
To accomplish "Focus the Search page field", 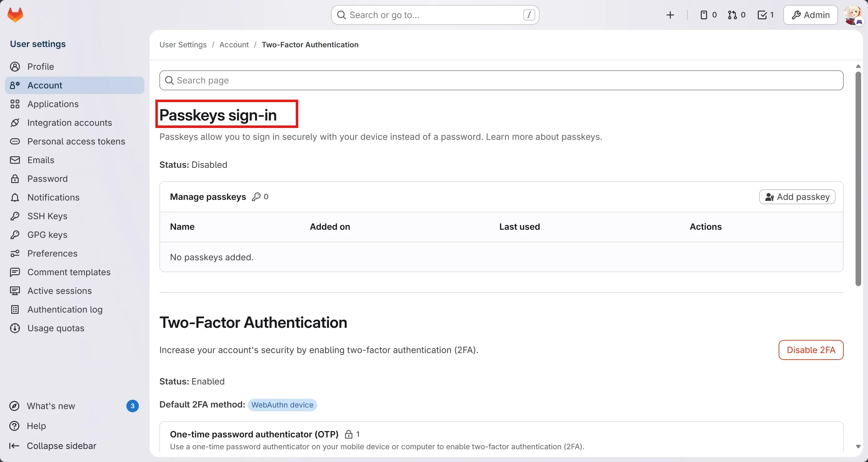I will pyautogui.click(x=501, y=81).
